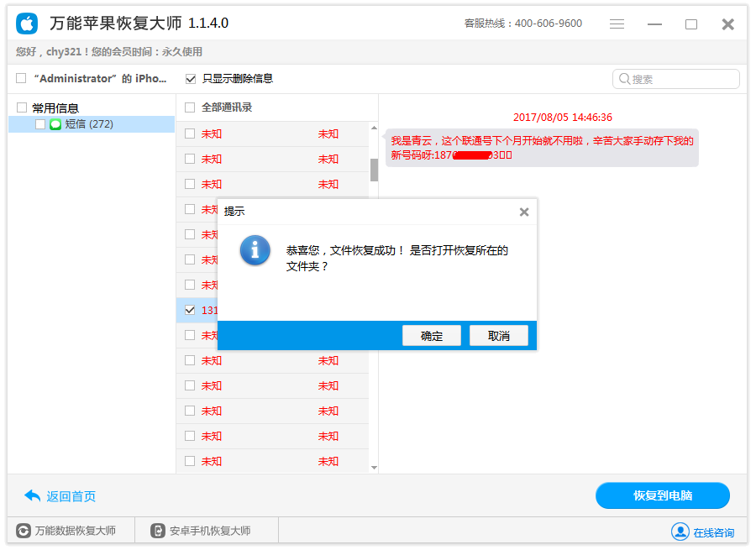Toggle the Administrator 的 iPhone checkbox
Screen dimensions: 756x550
tap(21, 78)
